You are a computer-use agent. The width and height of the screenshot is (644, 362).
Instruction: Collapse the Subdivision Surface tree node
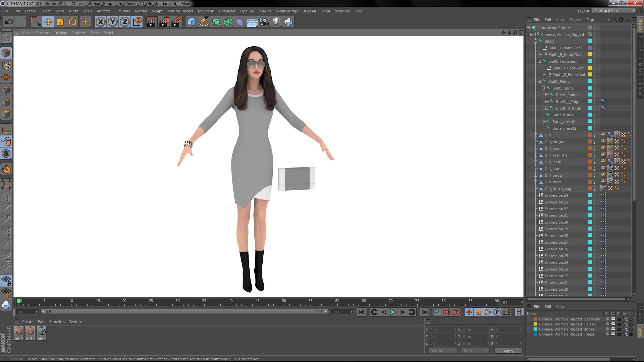pyautogui.click(x=528, y=28)
